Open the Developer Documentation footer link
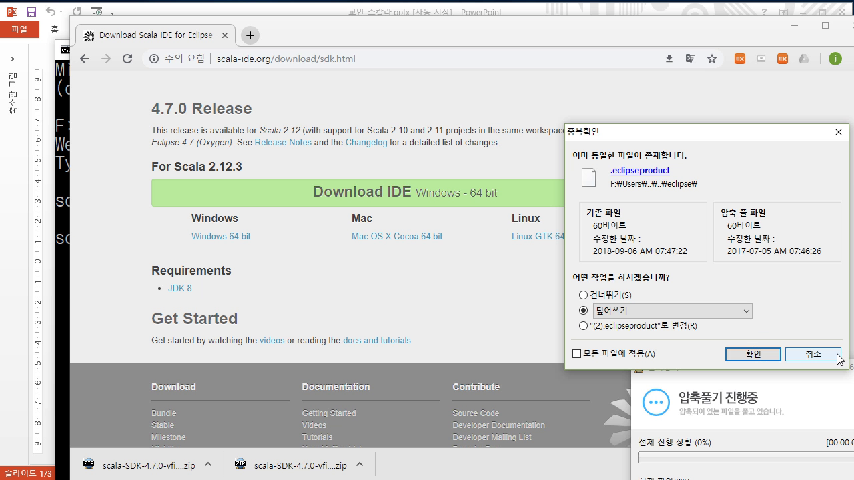 pyautogui.click(x=498, y=425)
